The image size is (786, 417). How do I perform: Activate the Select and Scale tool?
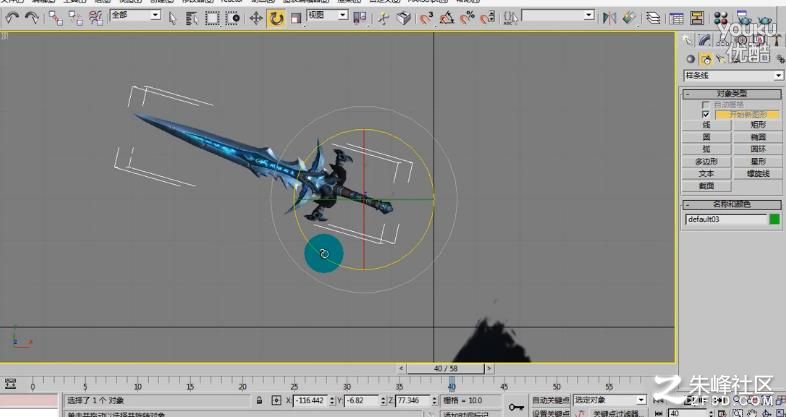coord(296,19)
